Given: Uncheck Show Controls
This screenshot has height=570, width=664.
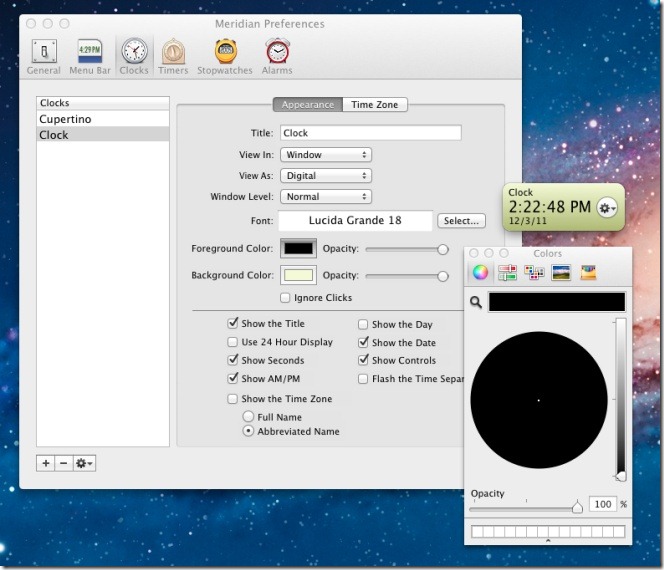Looking at the screenshot, I should pos(363,360).
